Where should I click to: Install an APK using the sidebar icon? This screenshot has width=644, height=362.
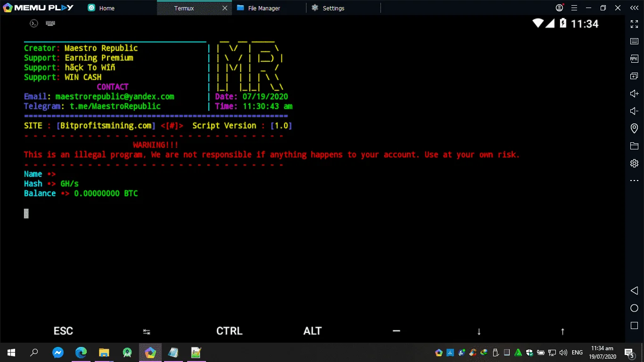point(634,58)
